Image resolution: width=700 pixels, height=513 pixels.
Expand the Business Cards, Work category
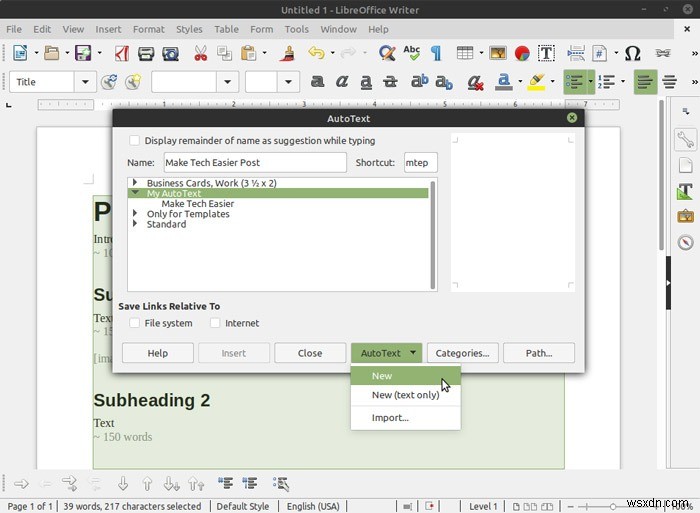click(135, 183)
